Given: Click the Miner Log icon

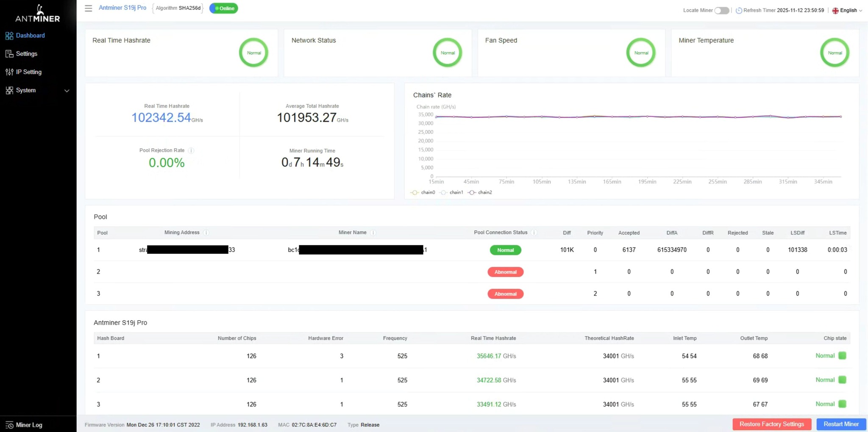Looking at the screenshot, I should 9,425.
